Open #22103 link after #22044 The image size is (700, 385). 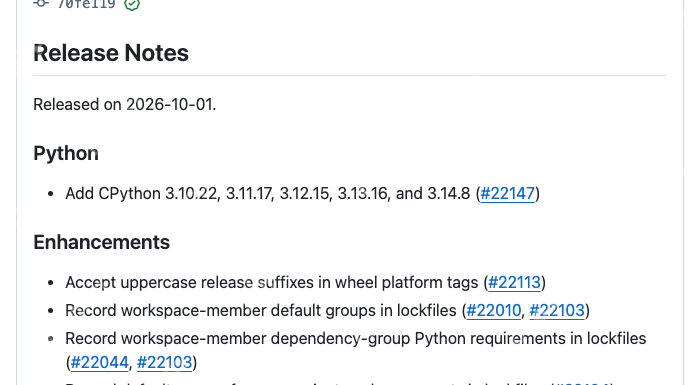[164, 362]
